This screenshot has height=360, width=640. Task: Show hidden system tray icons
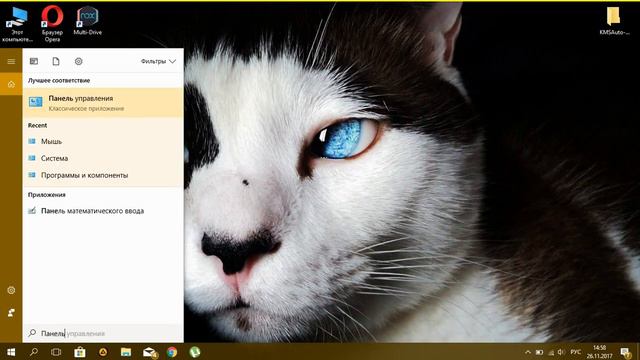(x=528, y=352)
